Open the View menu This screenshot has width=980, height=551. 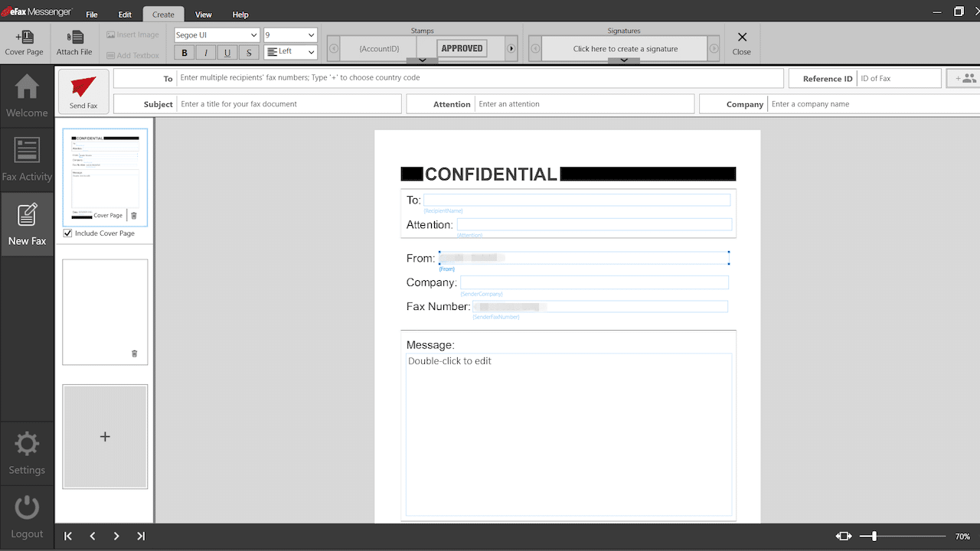(203, 13)
